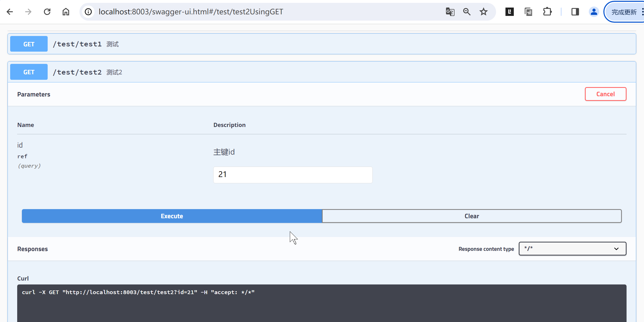Collapse the GET /test/test2 operation
This screenshot has width=644, height=322.
[x=322, y=72]
